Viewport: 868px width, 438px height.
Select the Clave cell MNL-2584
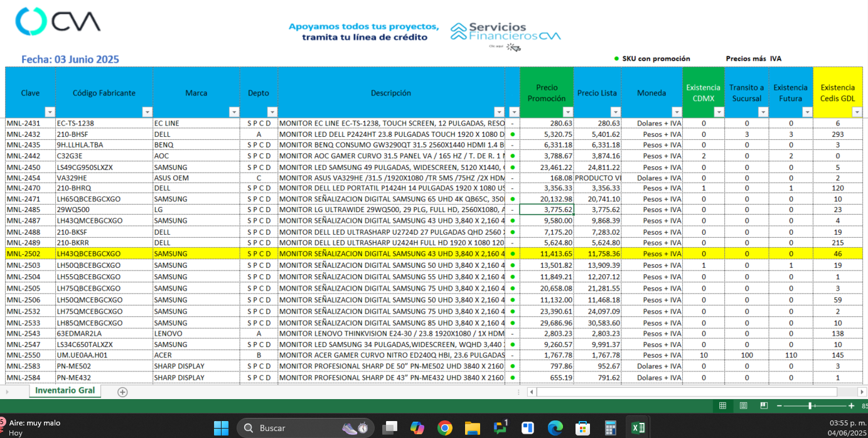(x=30, y=378)
